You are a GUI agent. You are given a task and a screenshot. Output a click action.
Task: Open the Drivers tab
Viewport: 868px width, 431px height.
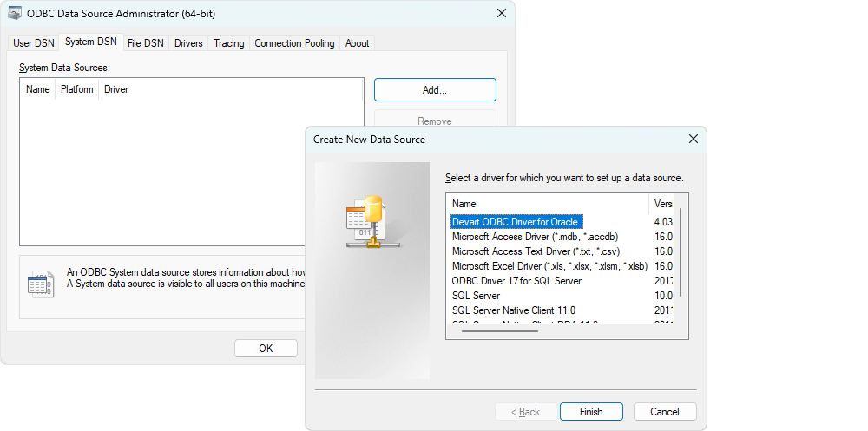(188, 43)
